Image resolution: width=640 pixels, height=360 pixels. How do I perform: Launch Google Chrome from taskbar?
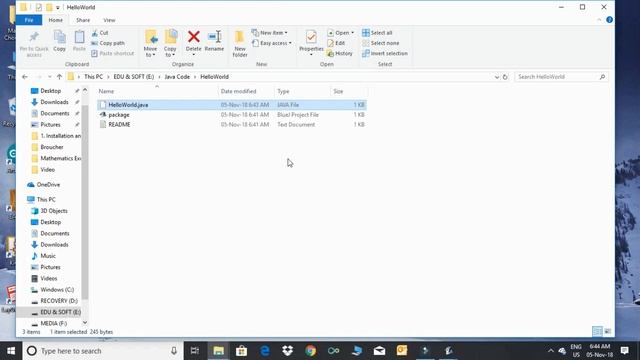(x=311, y=351)
